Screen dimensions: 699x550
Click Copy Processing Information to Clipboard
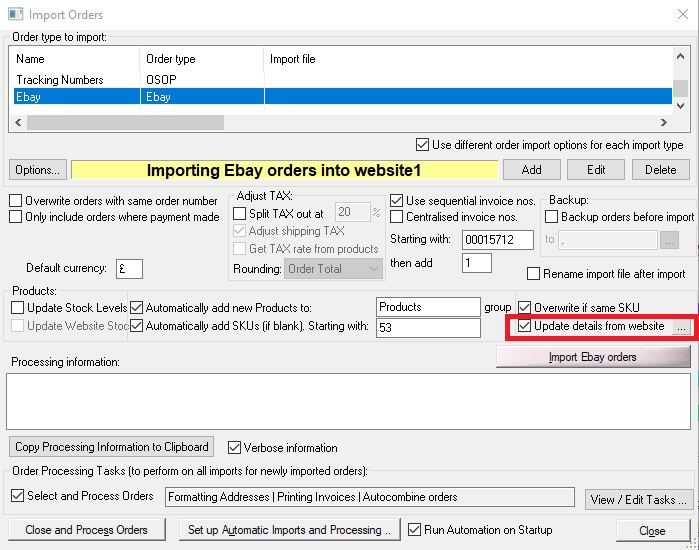coord(111,447)
